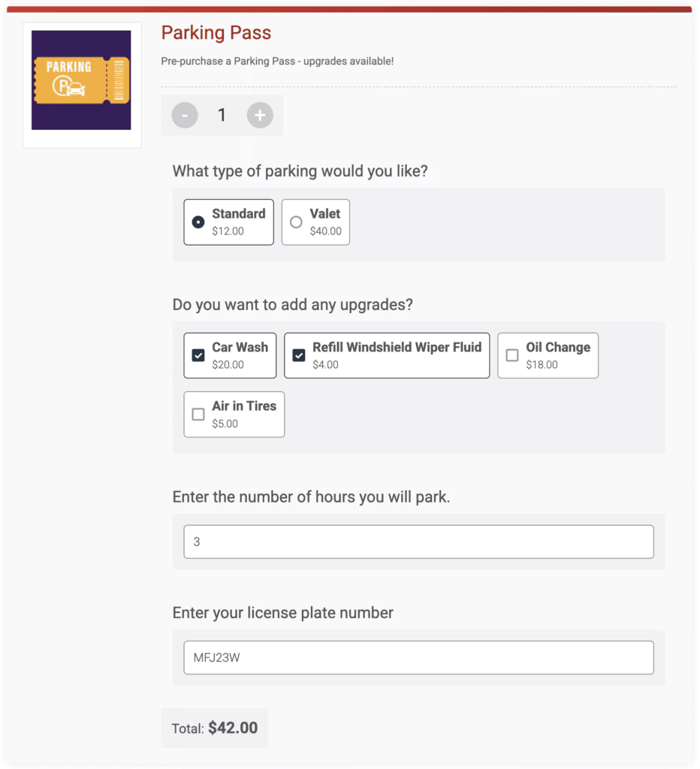The width and height of the screenshot is (700, 769).
Task: Click the 'Enter your license plate number' label
Action: (282, 613)
